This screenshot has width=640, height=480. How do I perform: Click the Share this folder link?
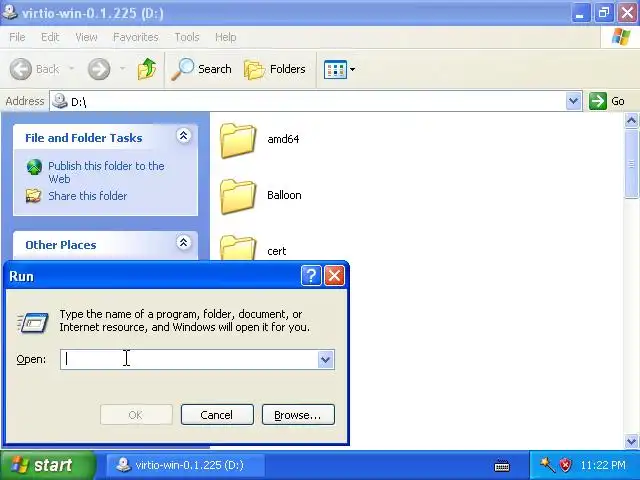click(88, 196)
